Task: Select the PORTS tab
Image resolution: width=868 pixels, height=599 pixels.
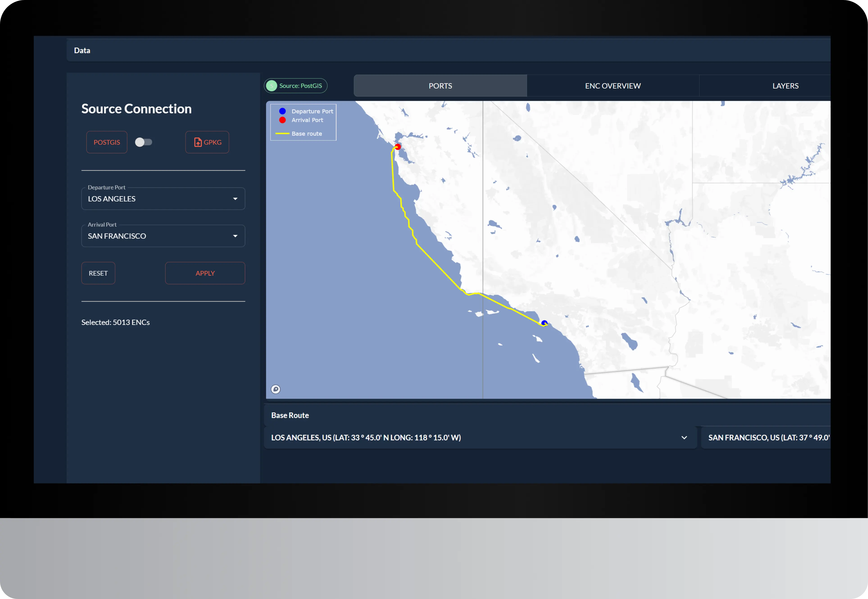Action: tap(440, 86)
